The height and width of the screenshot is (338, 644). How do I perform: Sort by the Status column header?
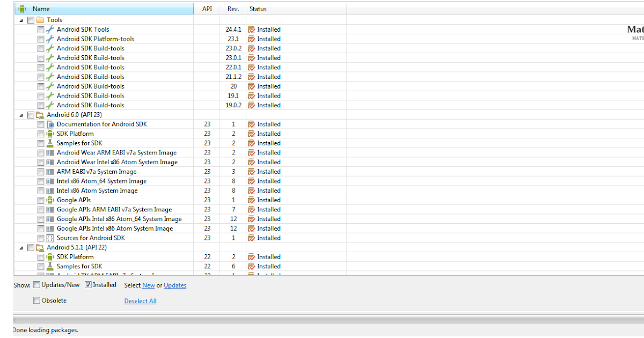296,9
